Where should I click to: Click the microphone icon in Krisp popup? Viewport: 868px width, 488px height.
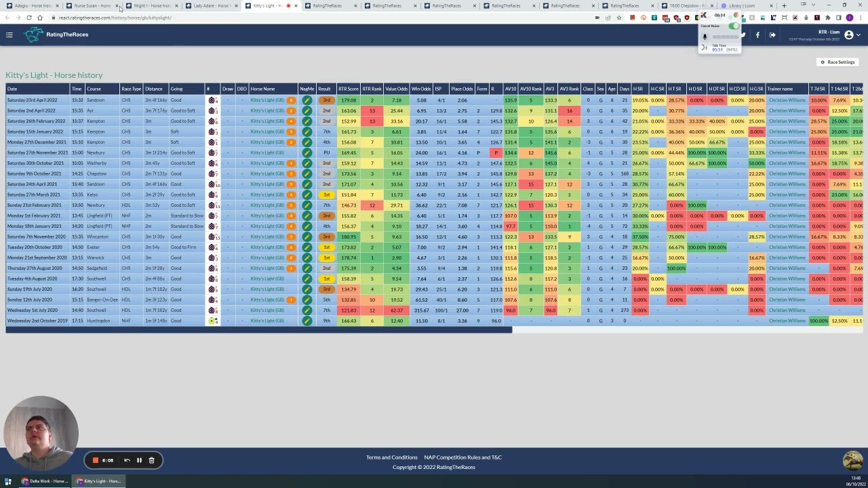pyautogui.click(x=705, y=37)
